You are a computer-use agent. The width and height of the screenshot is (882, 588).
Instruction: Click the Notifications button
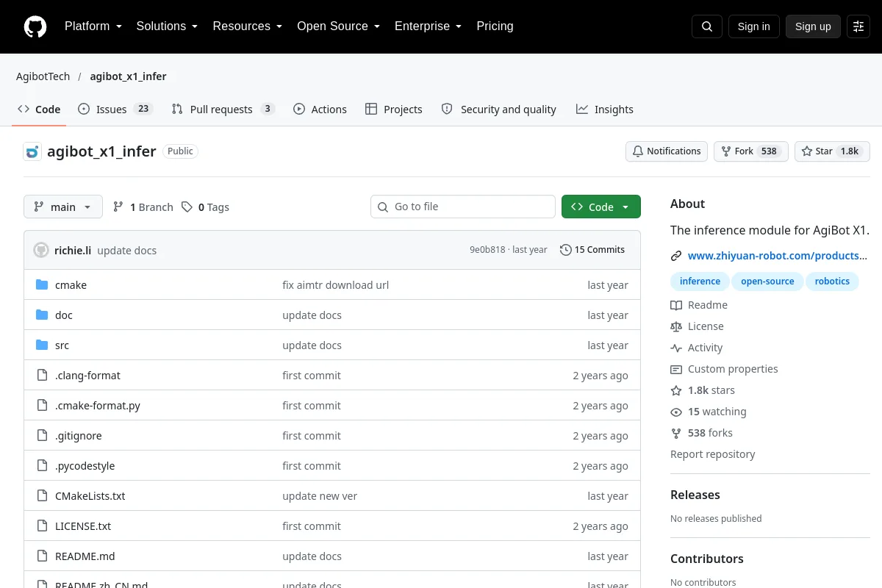click(667, 151)
